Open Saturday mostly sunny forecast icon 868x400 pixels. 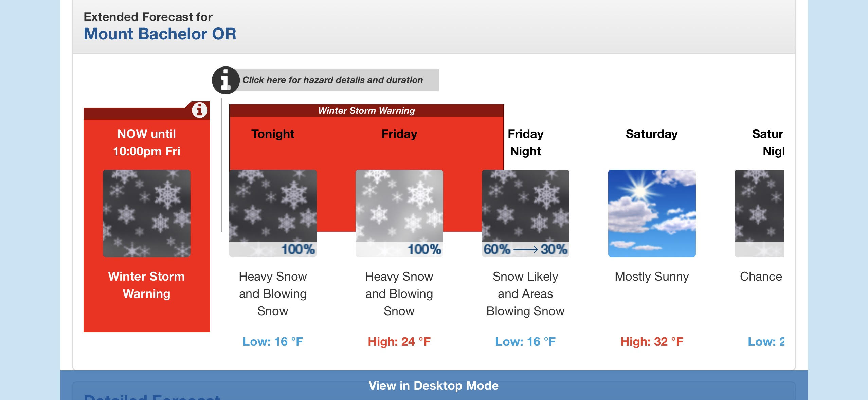[652, 213]
